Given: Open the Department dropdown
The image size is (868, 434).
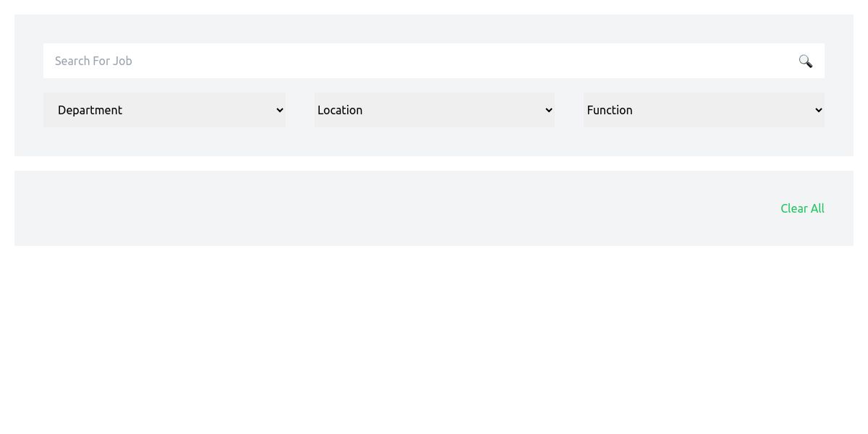Looking at the screenshot, I should click(x=164, y=110).
